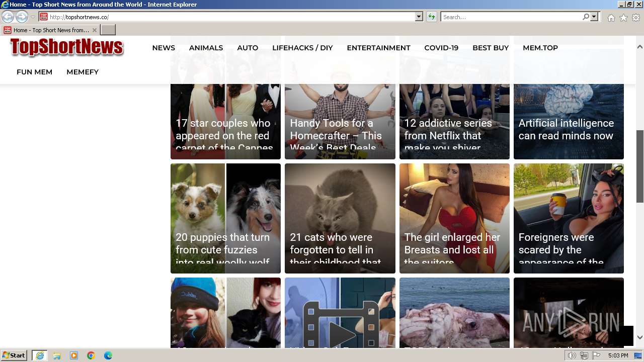Expand the address bar autocomplete dropdown

pos(419,17)
